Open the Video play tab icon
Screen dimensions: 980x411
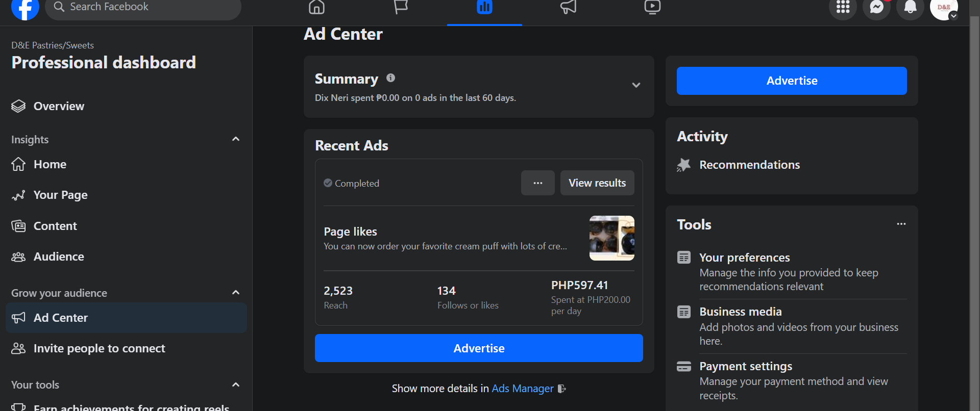click(652, 7)
